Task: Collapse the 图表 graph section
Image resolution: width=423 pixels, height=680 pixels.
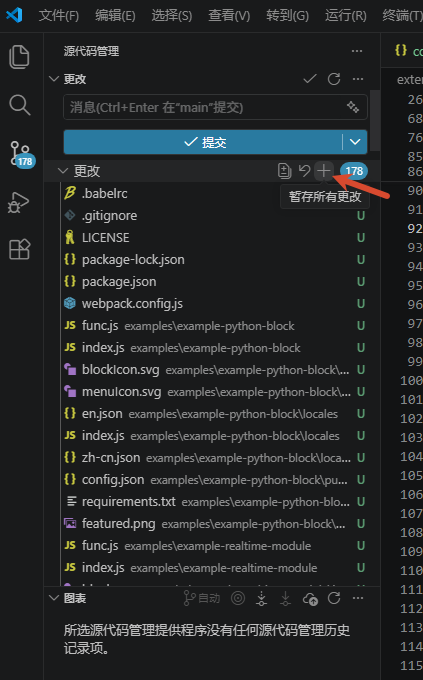Action: (54, 598)
